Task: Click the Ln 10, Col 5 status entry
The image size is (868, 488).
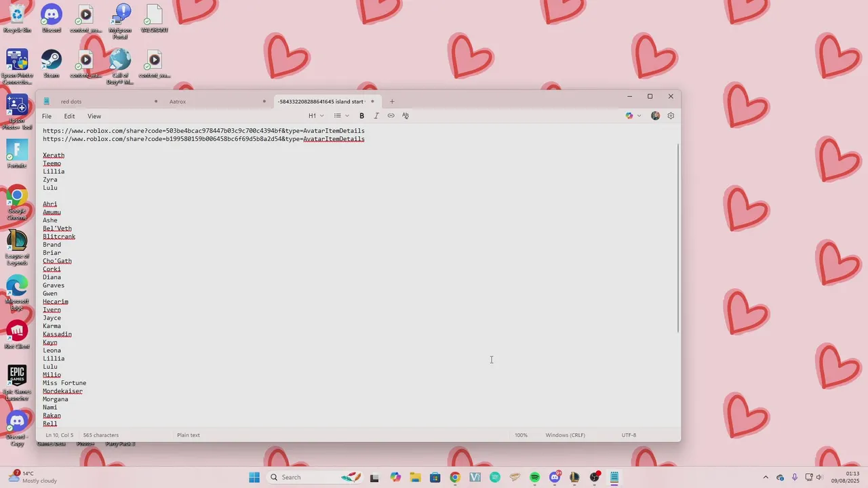Action: (x=60, y=435)
